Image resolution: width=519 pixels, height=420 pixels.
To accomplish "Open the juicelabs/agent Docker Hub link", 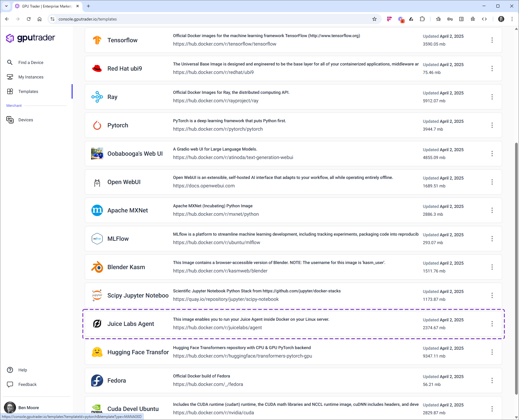I will 217,328.
